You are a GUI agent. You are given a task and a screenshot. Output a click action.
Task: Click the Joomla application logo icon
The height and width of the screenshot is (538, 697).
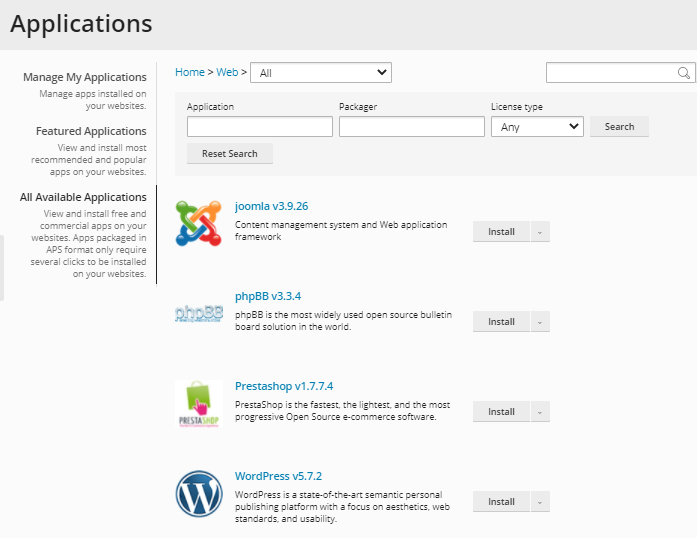coord(198,223)
